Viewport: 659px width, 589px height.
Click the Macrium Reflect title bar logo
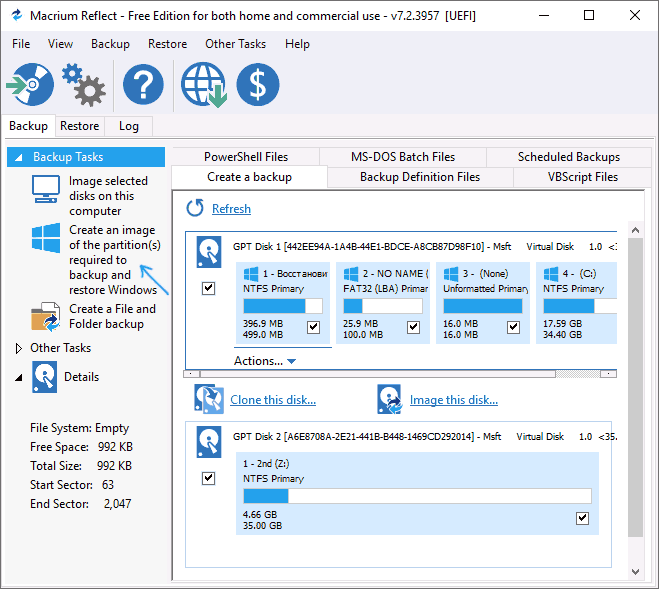tap(17, 16)
